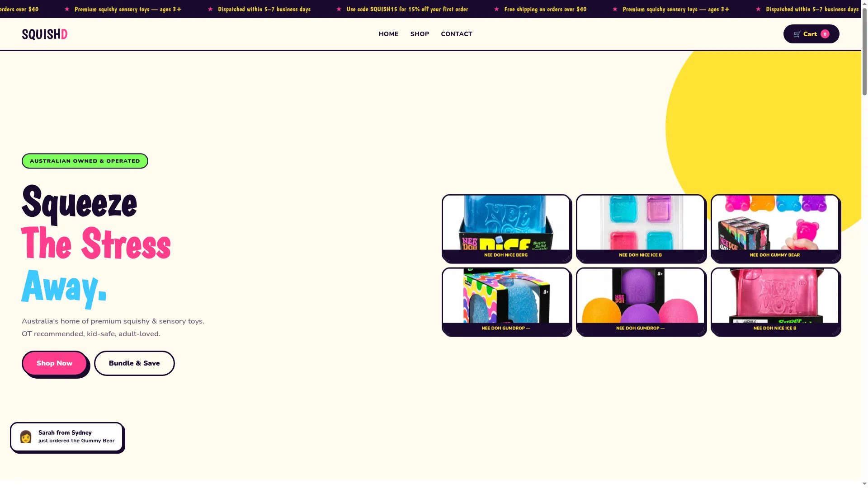Open the CONTACT nav link

pyautogui.click(x=457, y=34)
